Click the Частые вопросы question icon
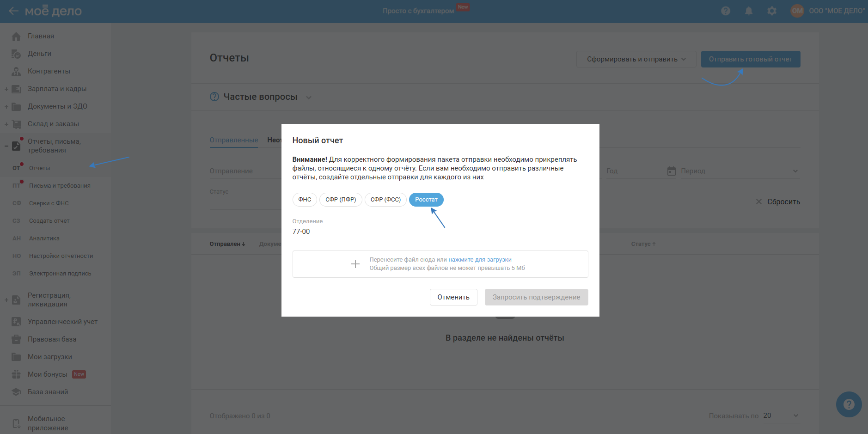Screen dimensions: 868x434 [x=214, y=97]
